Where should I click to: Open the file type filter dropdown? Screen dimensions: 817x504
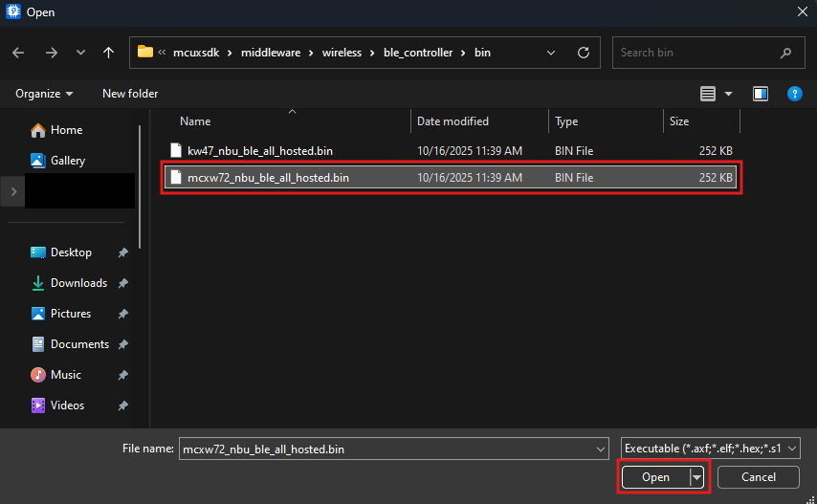[710, 449]
